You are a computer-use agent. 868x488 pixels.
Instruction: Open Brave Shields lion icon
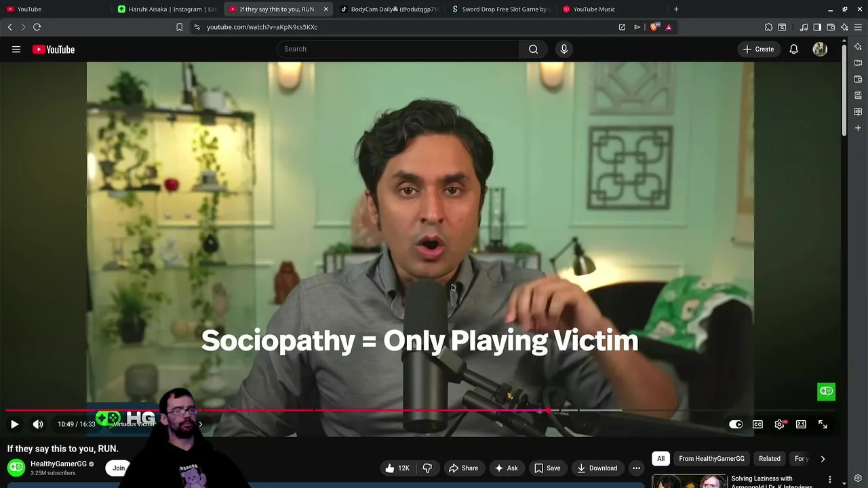(655, 27)
